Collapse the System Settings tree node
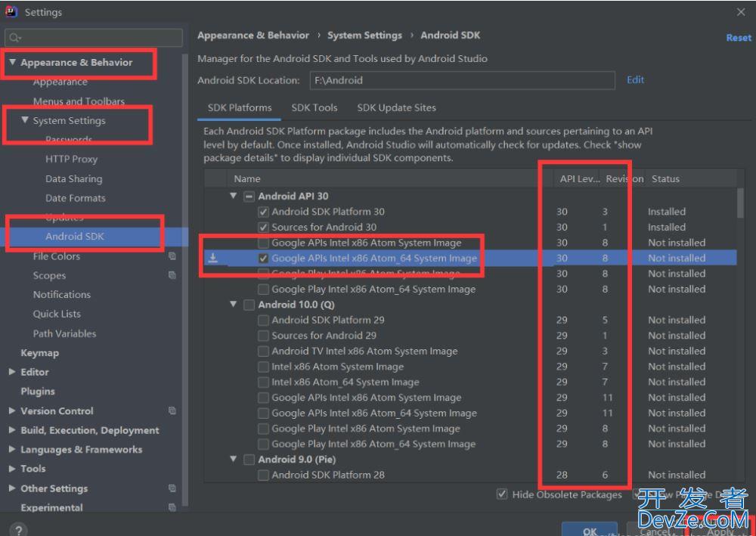 pos(25,120)
